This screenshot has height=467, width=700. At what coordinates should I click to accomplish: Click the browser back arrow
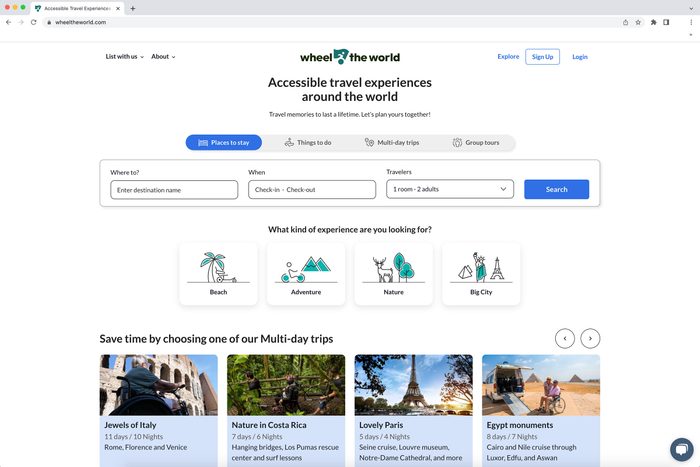(x=8, y=22)
